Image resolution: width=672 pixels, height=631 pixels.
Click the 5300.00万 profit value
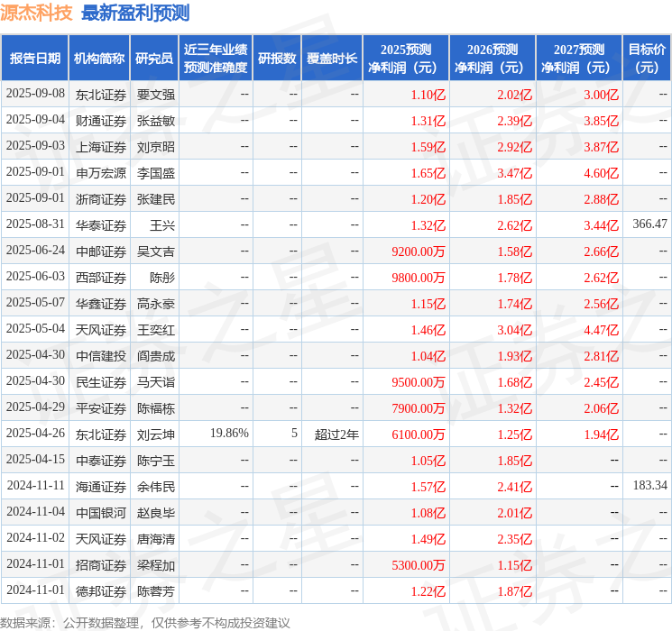419,565
